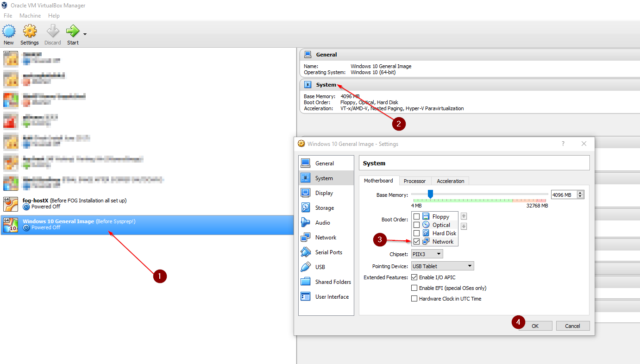Click the Base Memory slider handle

[430, 194]
